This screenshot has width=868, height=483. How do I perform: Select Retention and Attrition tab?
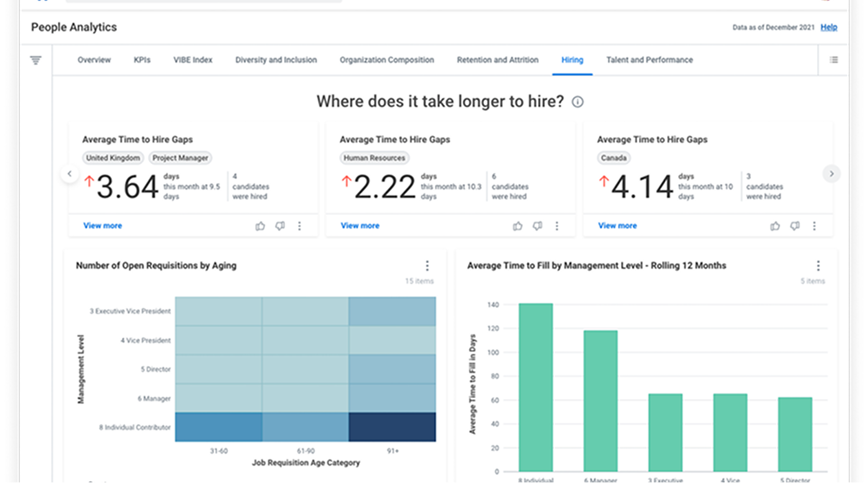(x=498, y=60)
